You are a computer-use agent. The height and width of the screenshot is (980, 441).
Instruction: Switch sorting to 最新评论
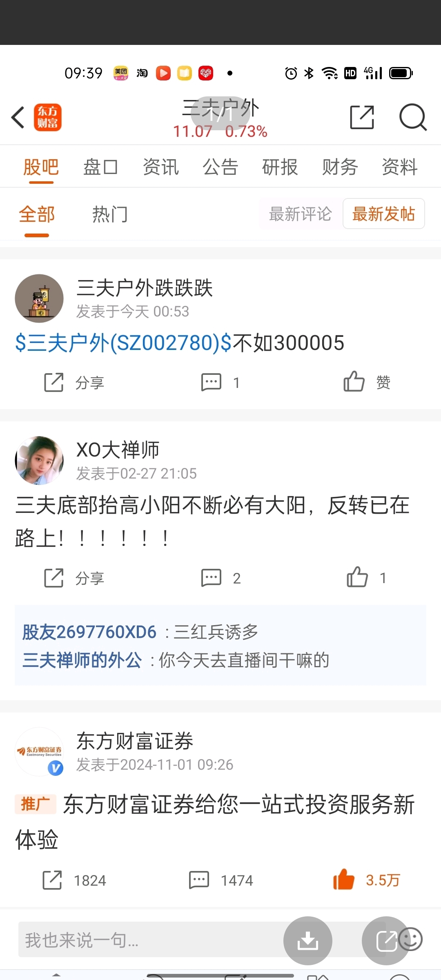[300, 214]
